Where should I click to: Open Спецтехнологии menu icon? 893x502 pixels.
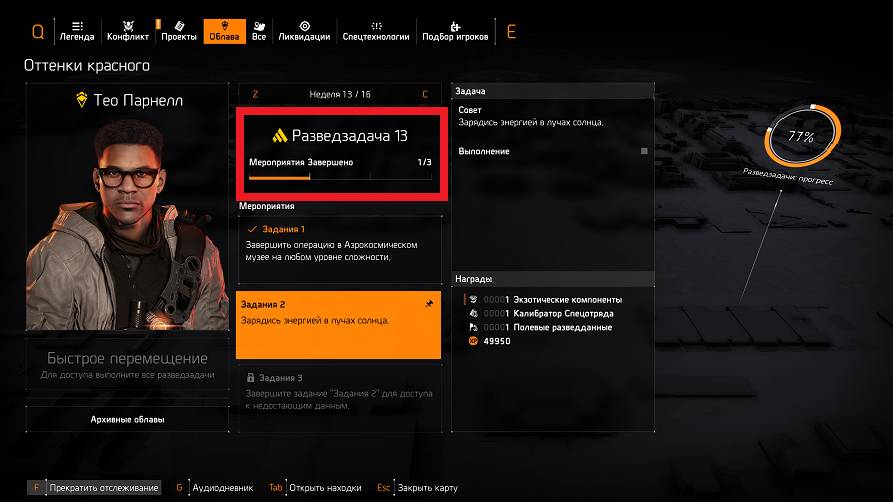[376, 26]
